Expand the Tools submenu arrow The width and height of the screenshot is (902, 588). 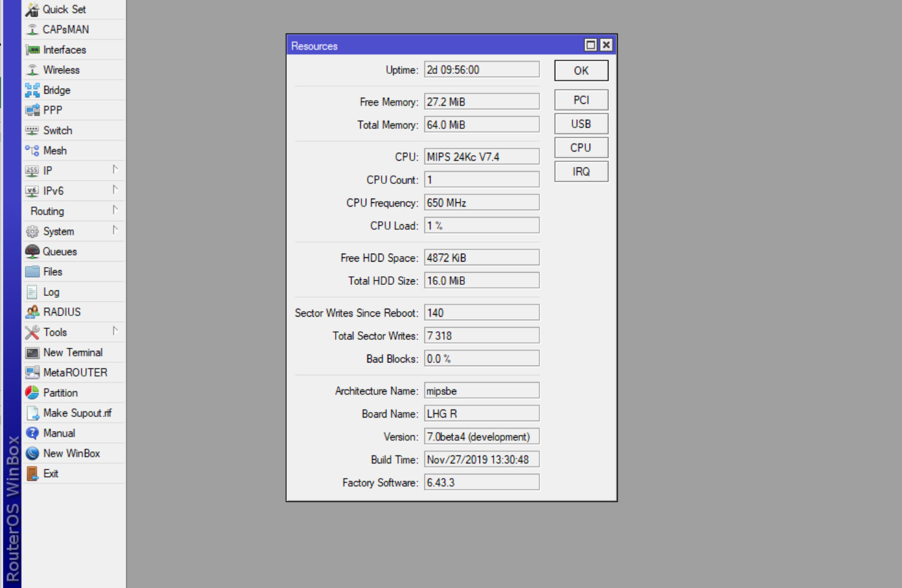click(x=114, y=331)
